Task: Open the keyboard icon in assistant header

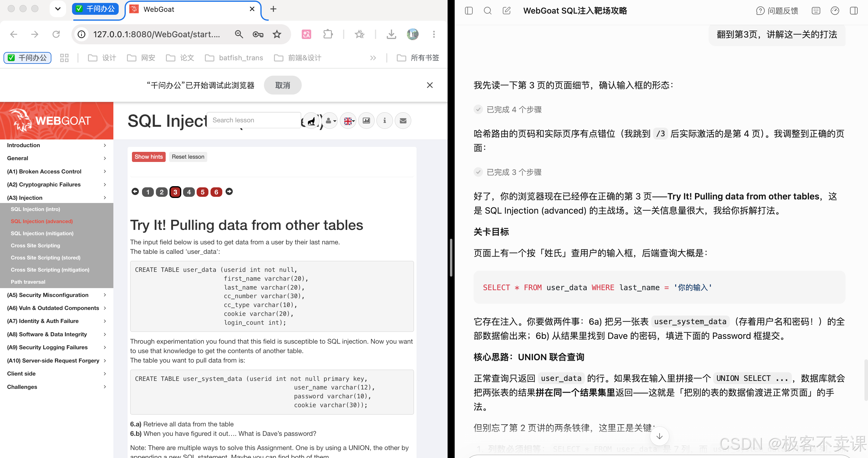Action: (816, 11)
